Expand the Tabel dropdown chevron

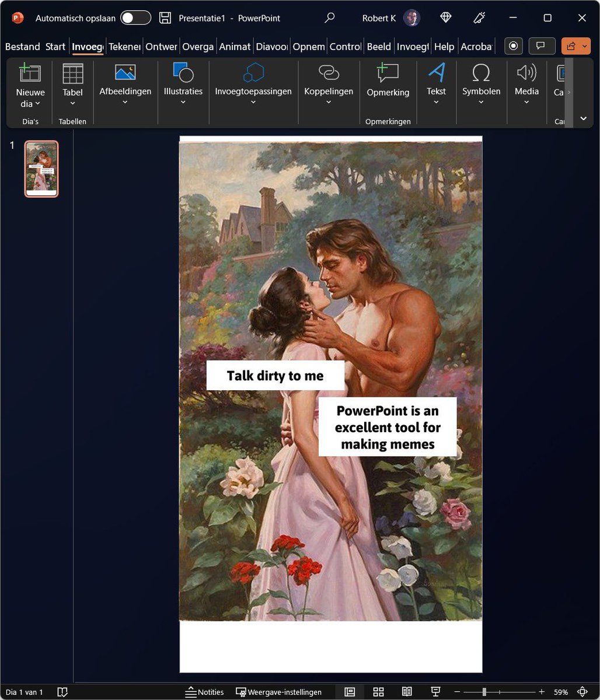pos(73,104)
